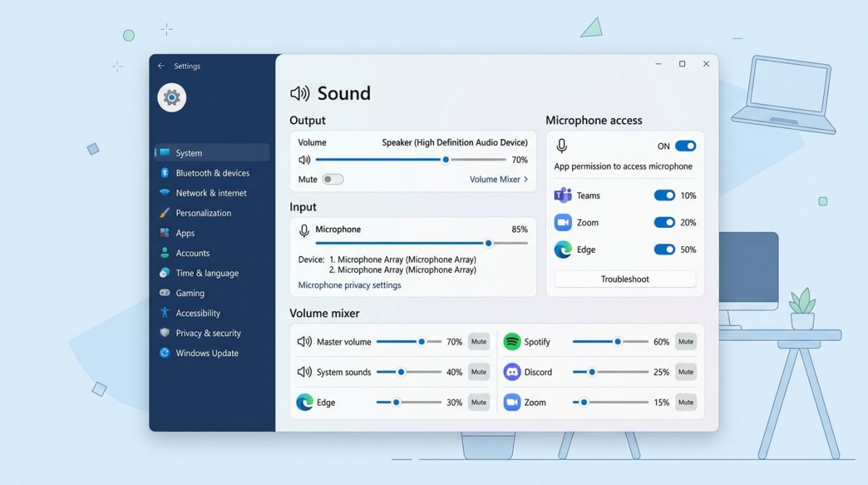The height and width of the screenshot is (485, 868).
Task: Click the Troubleshoot button
Action: [624, 279]
